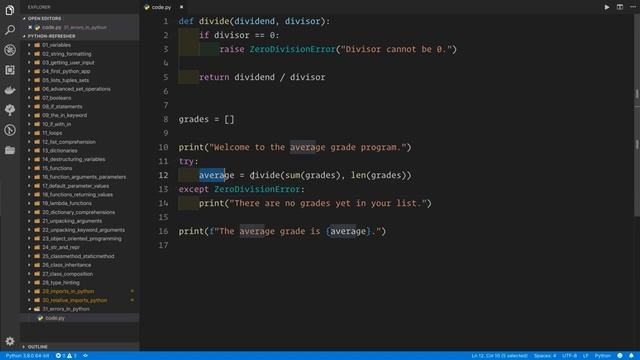Click the Ln 12, Col cursor position indicator

499,356
